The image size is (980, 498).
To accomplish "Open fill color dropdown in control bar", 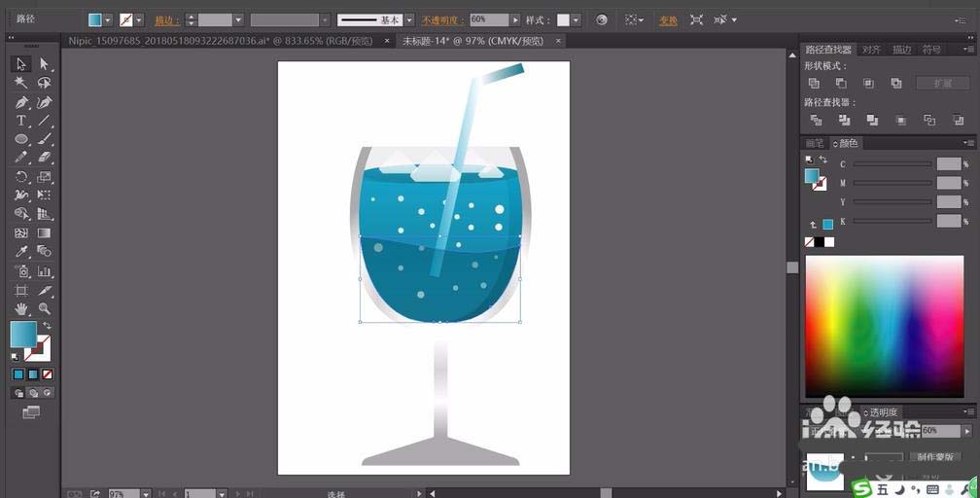I will pyautogui.click(x=108, y=20).
